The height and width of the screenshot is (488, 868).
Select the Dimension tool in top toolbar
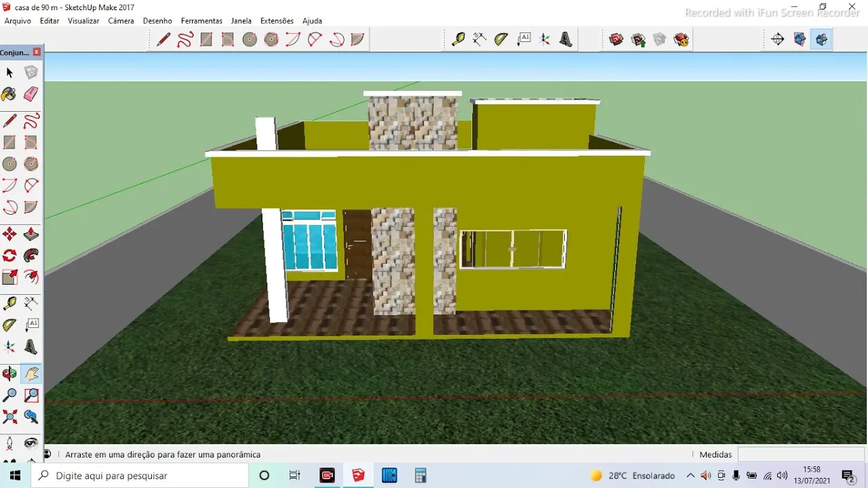[479, 39]
